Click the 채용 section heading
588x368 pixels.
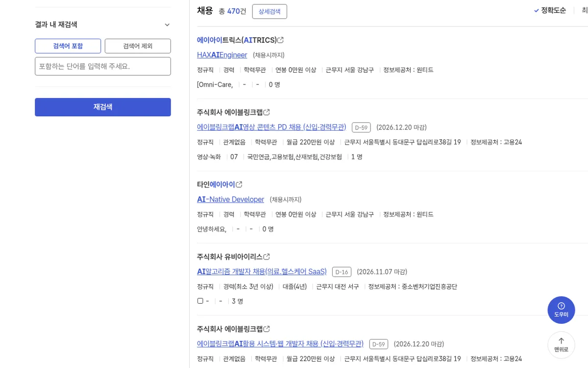point(205,10)
